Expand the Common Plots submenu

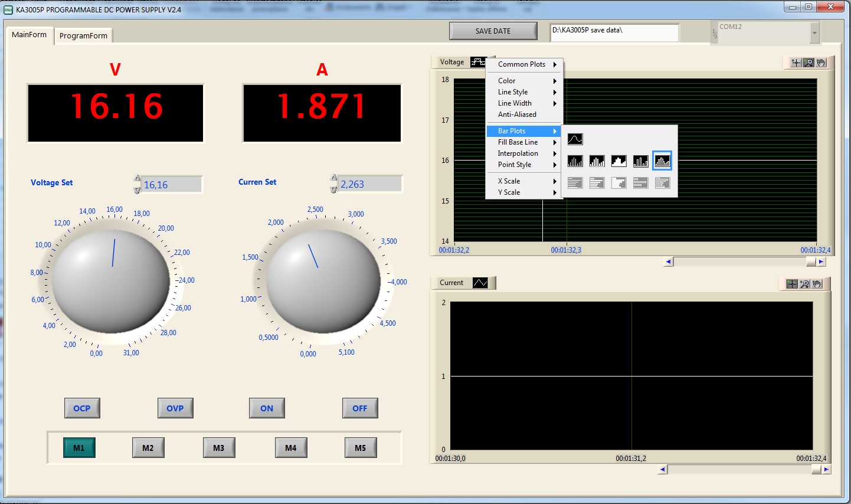[x=523, y=64]
